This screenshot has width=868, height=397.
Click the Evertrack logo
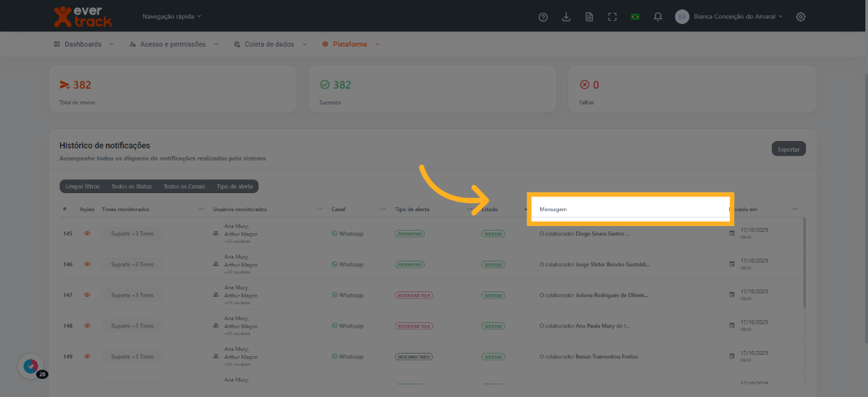tap(83, 16)
